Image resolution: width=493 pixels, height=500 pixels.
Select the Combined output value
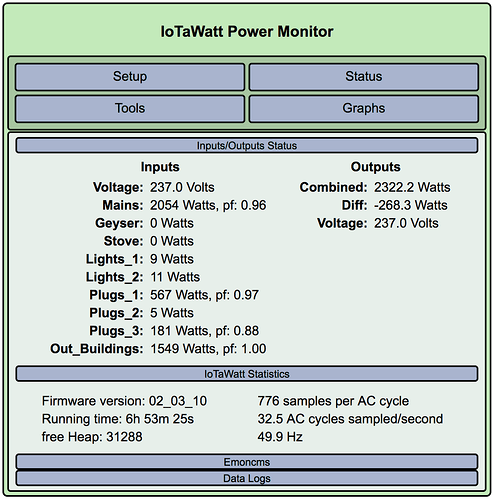tap(412, 187)
